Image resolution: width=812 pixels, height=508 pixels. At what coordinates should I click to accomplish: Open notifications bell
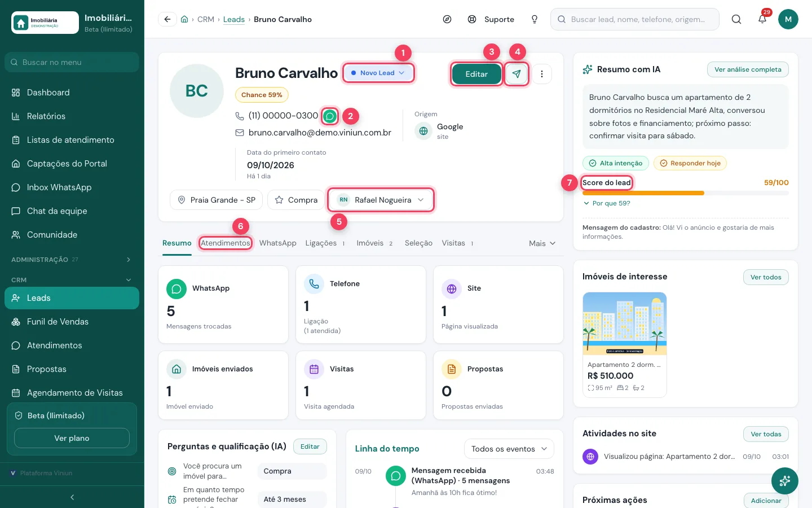click(x=762, y=19)
